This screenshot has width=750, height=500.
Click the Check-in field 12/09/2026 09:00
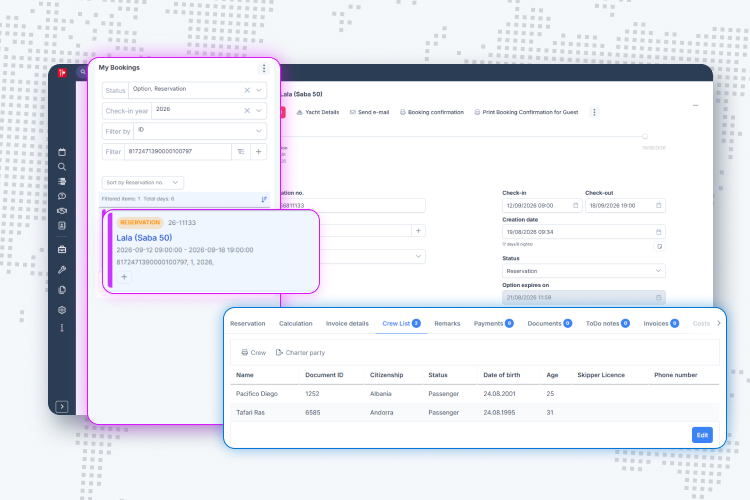tap(542, 205)
